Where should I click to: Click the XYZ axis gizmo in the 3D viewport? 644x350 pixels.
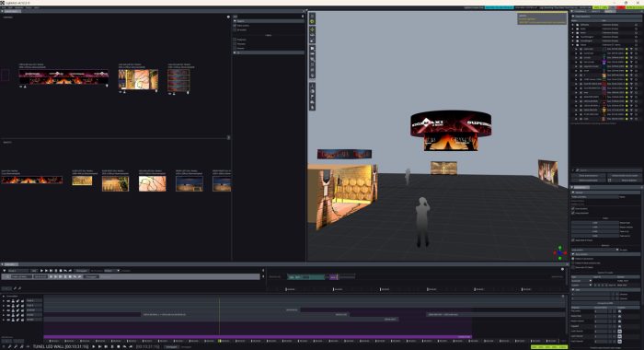tap(559, 252)
